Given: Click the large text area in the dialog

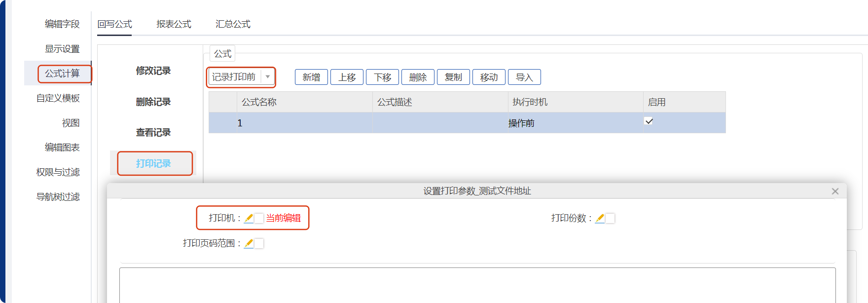Looking at the screenshot, I should click(477, 285).
